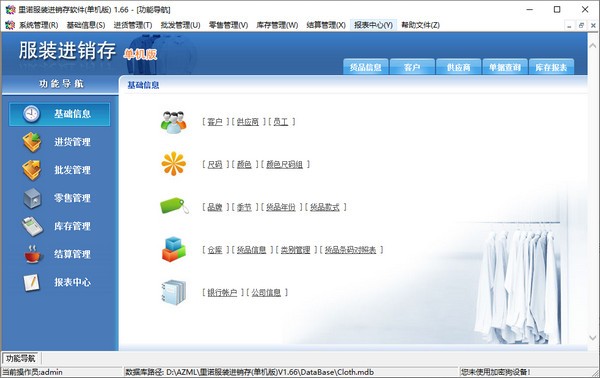
Task: Click the scroll down arrow on right scrollbar
Action: (x=593, y=338)
